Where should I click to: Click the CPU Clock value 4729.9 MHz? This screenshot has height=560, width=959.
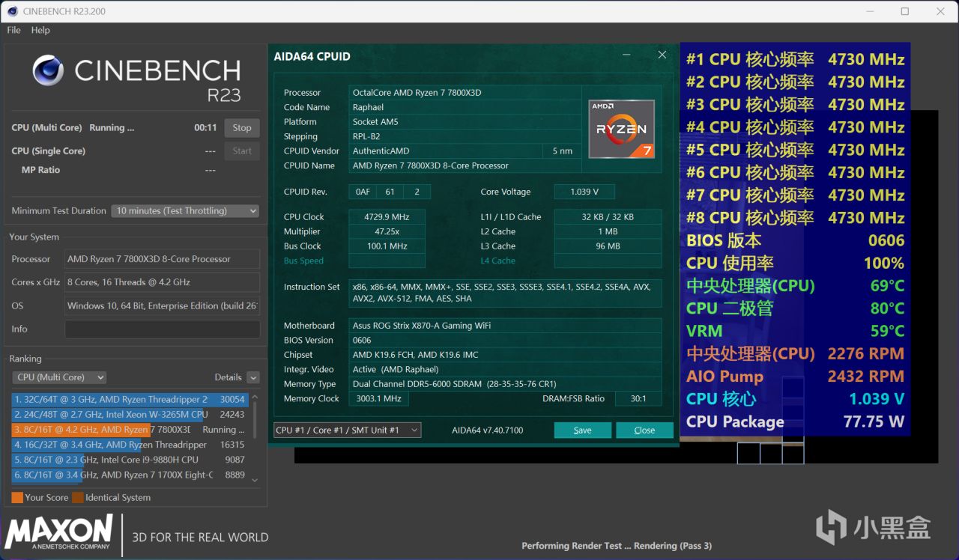(x=387, y=217)
